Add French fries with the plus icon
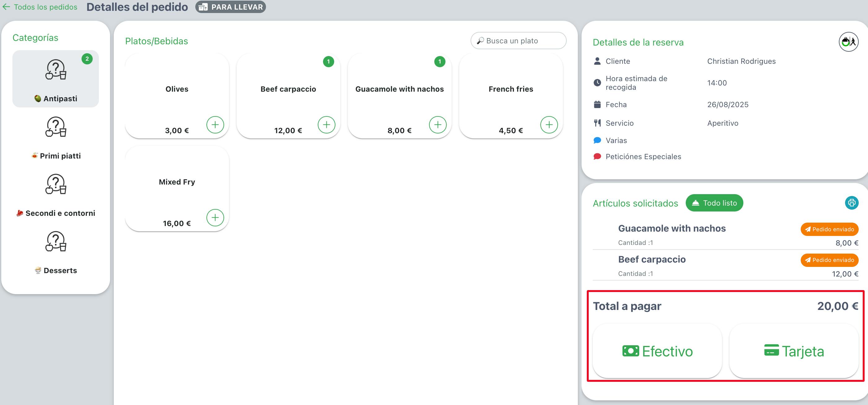The width and height of the screenshot is (868, 405). coord(549,124)
